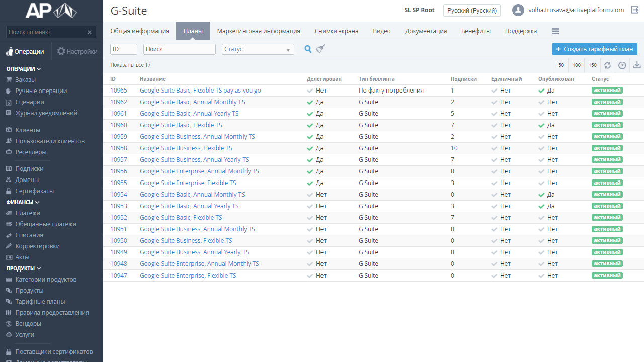Open the hamburger more-tabs icon
644x362 pixels.
(555, 31)
